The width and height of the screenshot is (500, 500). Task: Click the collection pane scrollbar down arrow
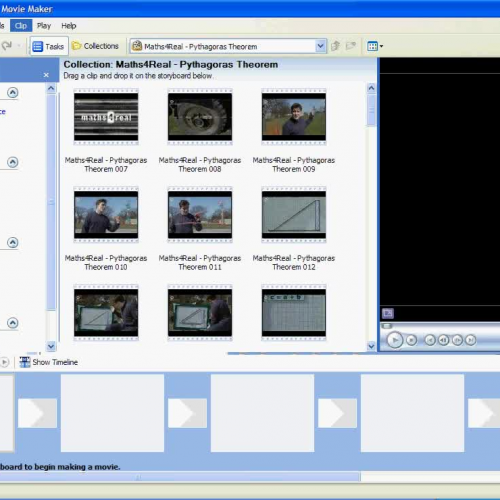pos(371,346)
